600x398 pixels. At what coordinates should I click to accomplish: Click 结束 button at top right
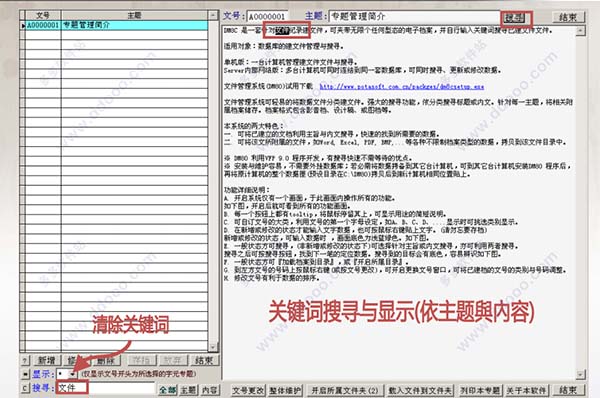(x=569, y=17)
